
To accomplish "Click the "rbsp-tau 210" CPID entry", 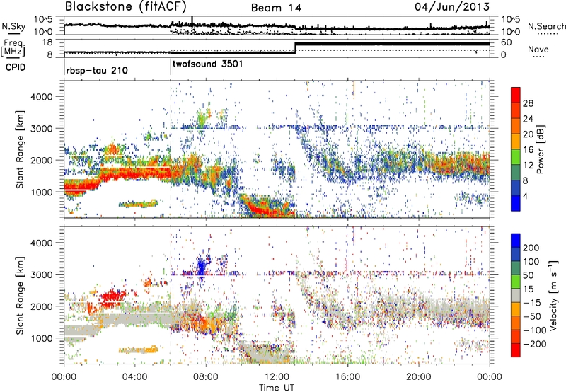I will coord(97,70).
